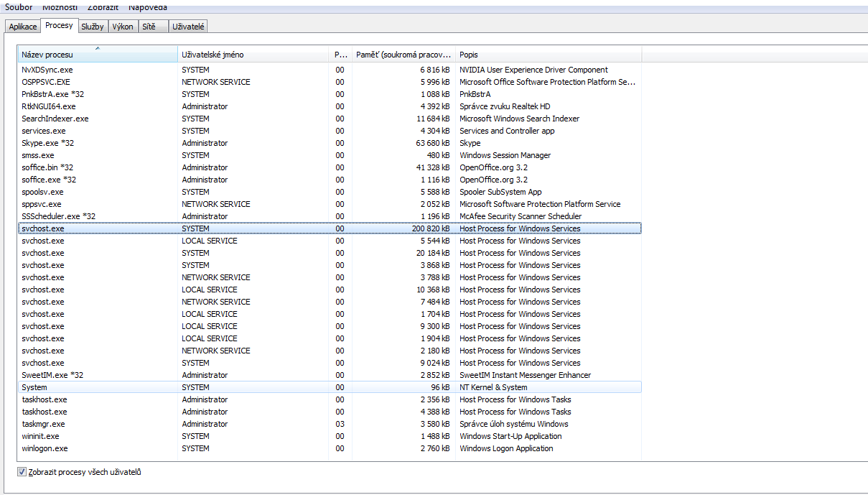Select the taskmgr.exe process row

tap(45, 424)
